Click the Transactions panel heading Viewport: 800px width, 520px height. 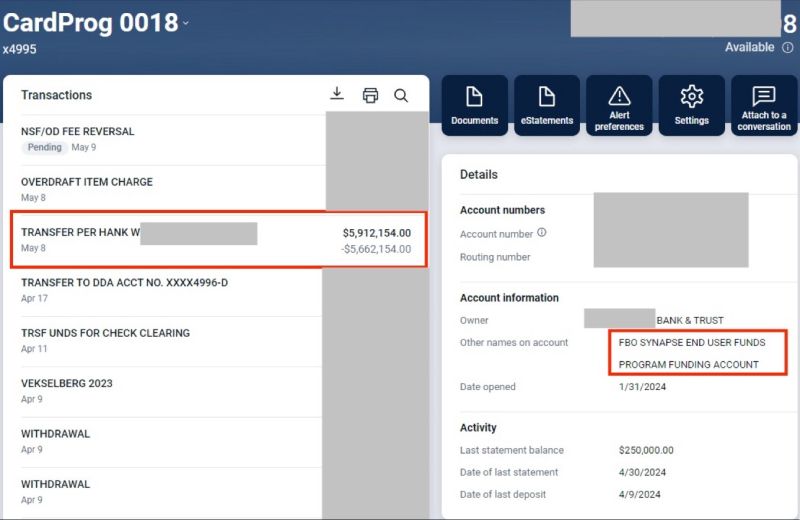click(x=56, y=95)
